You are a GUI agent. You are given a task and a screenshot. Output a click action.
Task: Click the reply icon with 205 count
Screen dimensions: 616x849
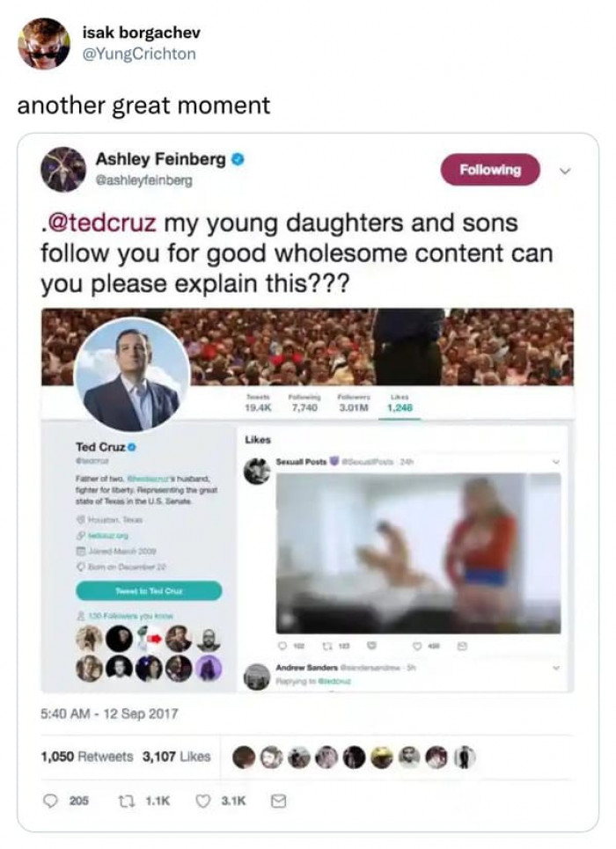pos(50,801)
